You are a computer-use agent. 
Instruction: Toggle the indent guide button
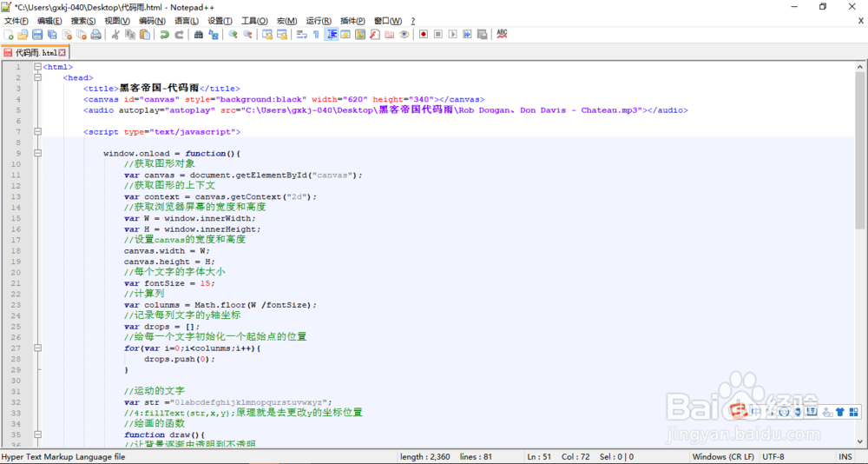(x=332, y=35)
